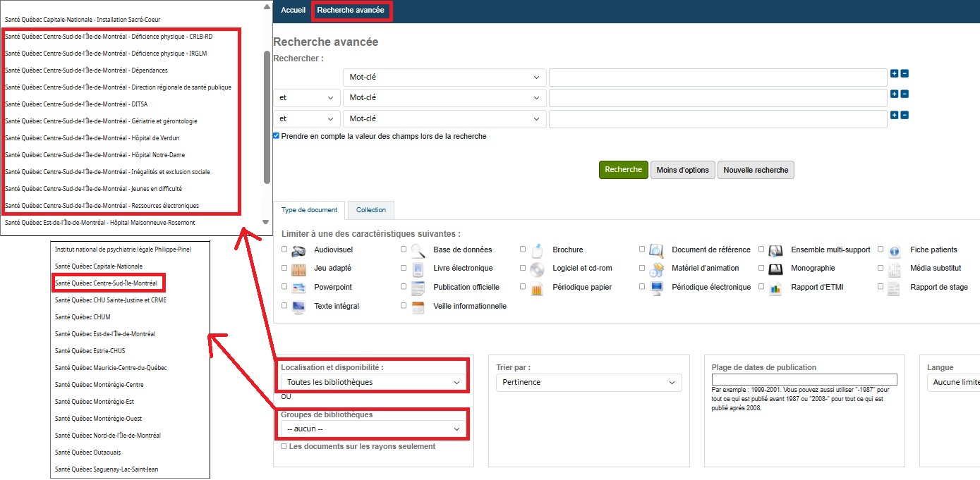Add a search field with first row plus icon
The width and height of the screenshot is (980, 480).
[894, 73]
